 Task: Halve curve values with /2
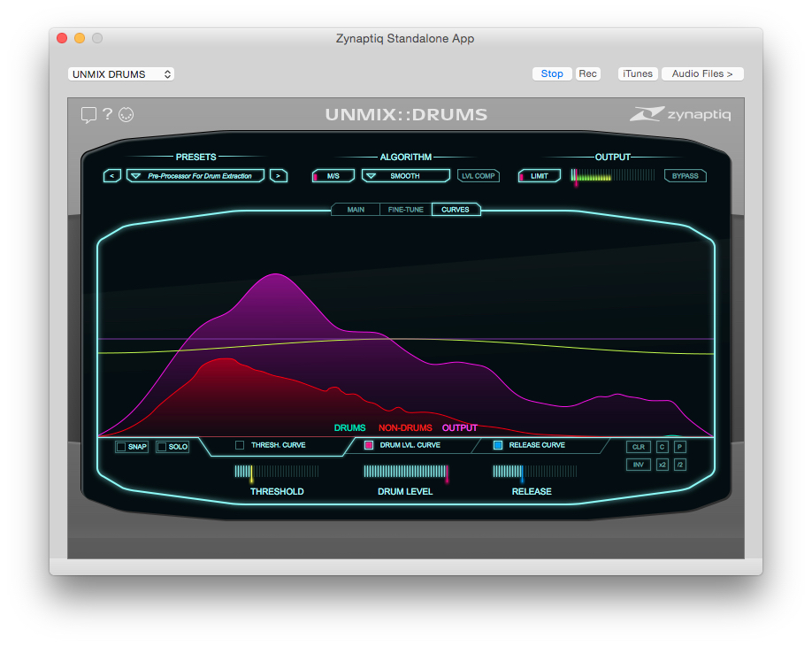pos(679,464)
